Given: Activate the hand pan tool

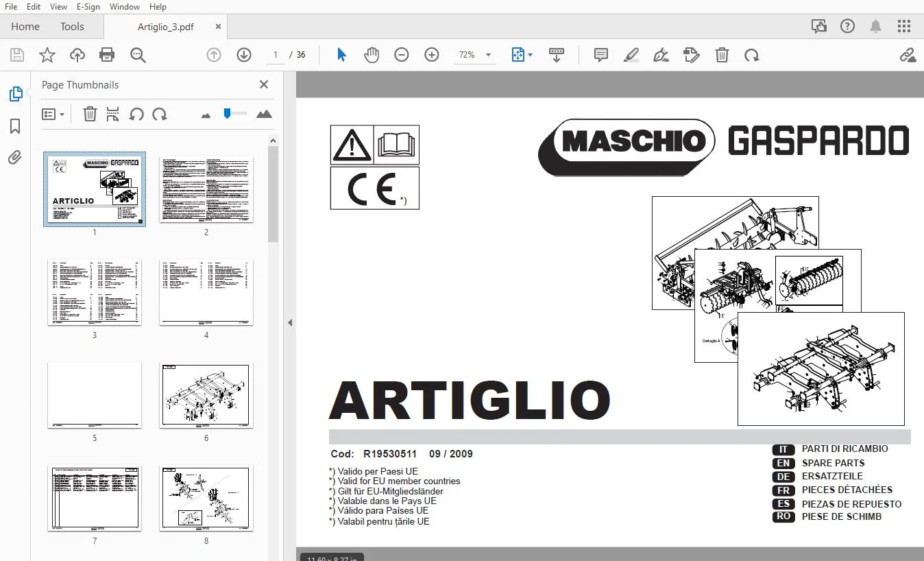Looking at the screenshot, I should click(371, 55).
